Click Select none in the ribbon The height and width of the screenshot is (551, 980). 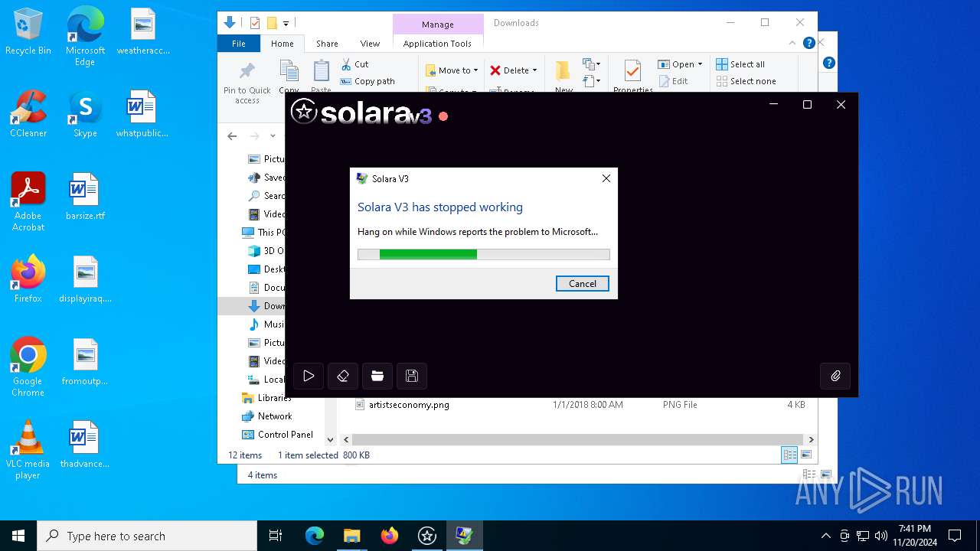click(x=746, y=81)
